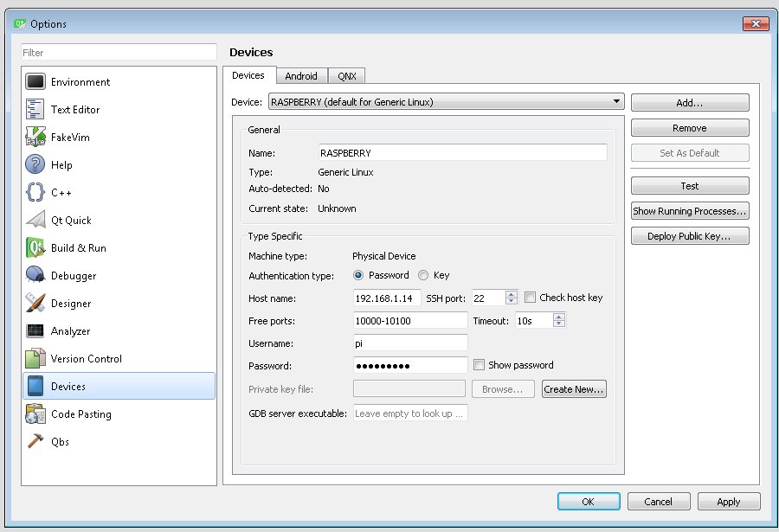Select Key authentication radio button
Screen dimensions: 779x532
click(x=423, y=275)
